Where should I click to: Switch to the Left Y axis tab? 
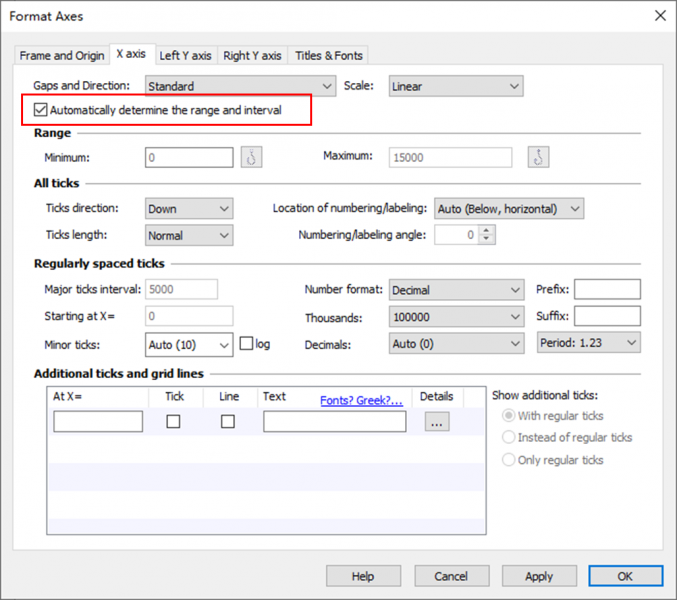[x=185, y=55]
